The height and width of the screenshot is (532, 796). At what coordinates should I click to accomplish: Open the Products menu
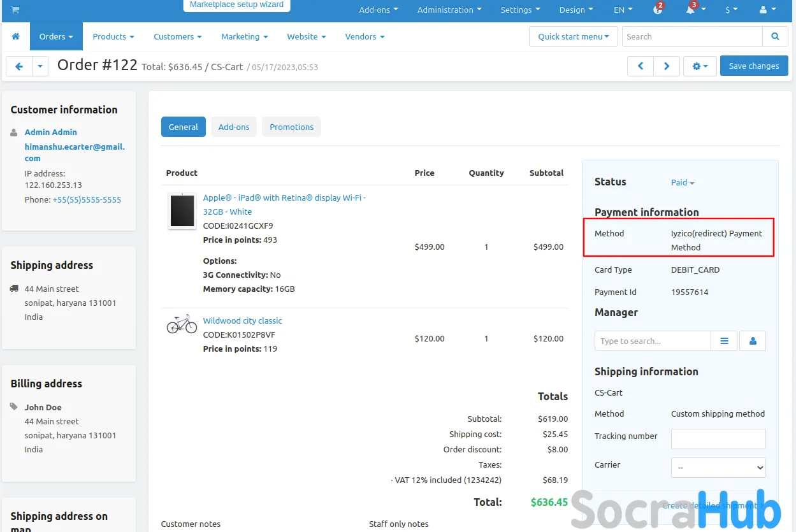(113, 37)
